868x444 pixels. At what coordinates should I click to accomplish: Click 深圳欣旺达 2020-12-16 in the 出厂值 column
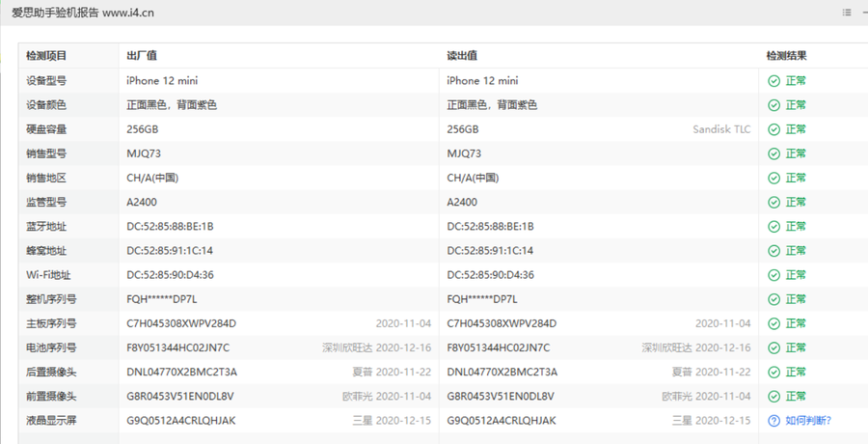377,348
